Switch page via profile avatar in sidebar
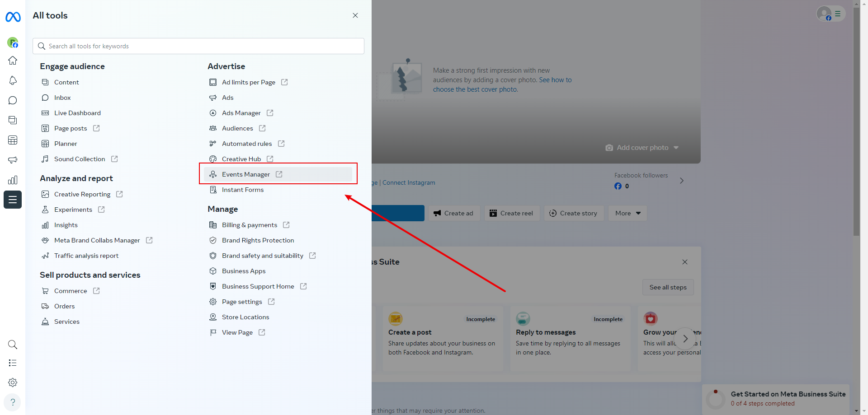Screen dimensions: 868x415 click(13, 42)
